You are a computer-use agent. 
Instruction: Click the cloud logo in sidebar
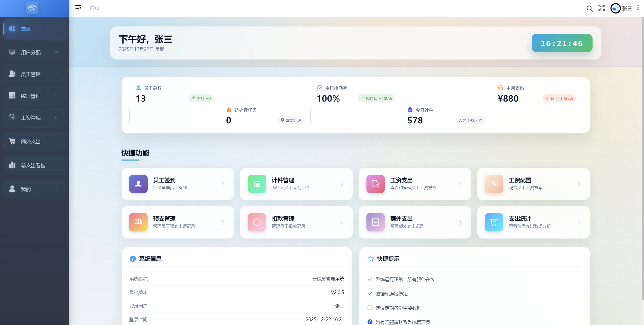(x=32, y=8)
